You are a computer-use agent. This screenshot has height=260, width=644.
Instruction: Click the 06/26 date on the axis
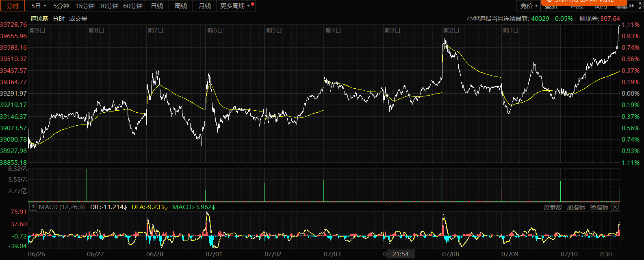pyautogui.click(x=37, y=254)
